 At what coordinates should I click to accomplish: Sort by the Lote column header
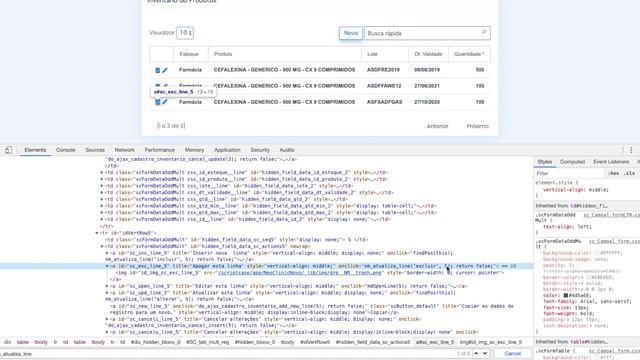(372, 54)
